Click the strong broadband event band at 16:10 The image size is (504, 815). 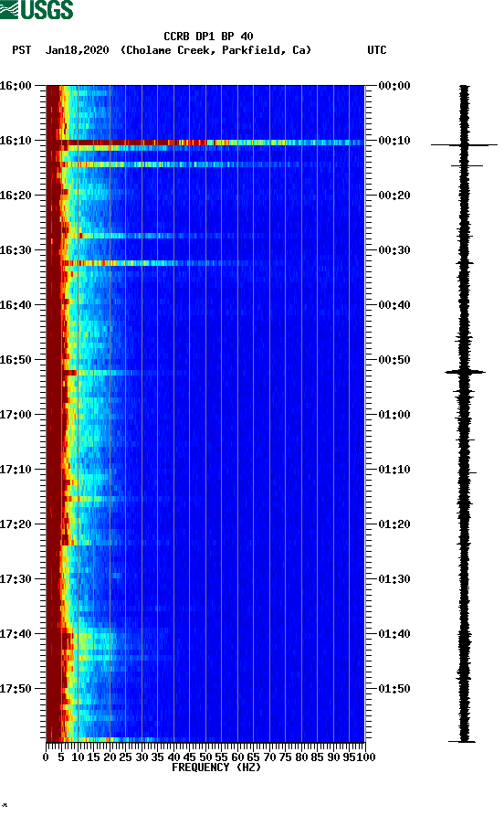click(x=205, y=143)
